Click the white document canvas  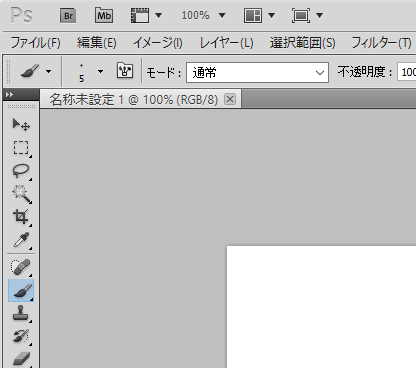(321, 307)
